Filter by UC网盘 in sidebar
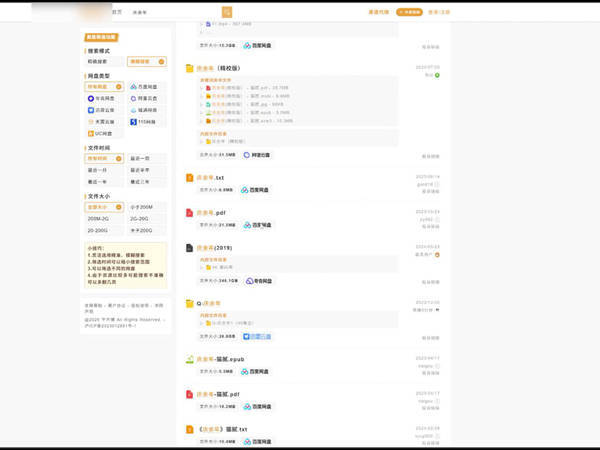Viewport: 600px width, 450px height. (105, 133)
